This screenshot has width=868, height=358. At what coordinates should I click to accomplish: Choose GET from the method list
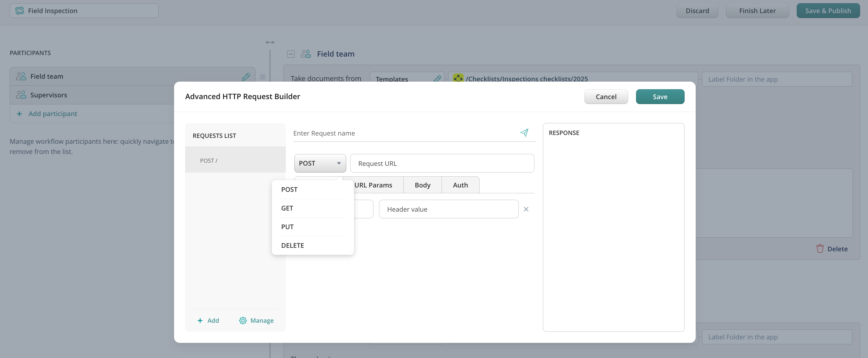tap(287, 208)
